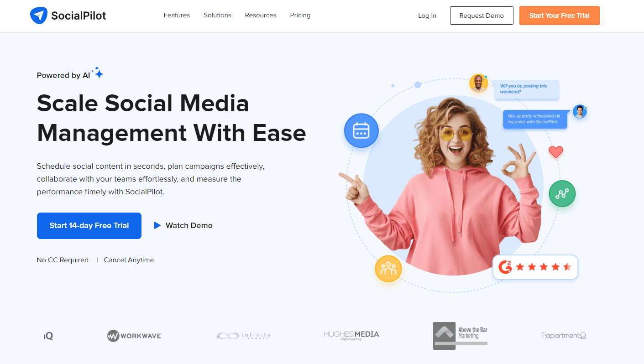The image size is (644, 364).
Task: Open the Features menu
Action: coord(177,15)
